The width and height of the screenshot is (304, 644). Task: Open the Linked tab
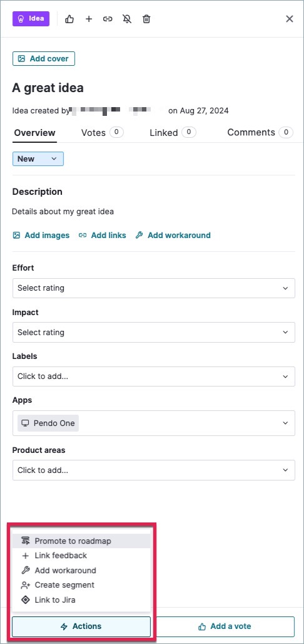[x=173, y=132]
